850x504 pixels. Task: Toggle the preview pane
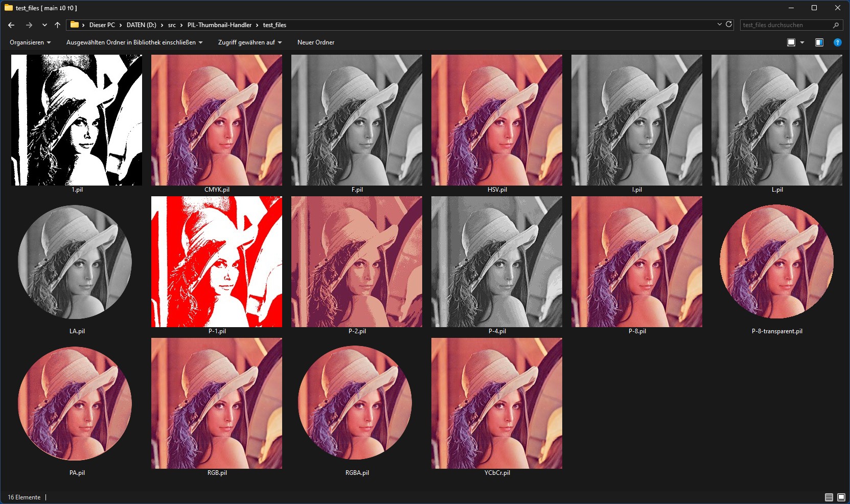point(819,42)
